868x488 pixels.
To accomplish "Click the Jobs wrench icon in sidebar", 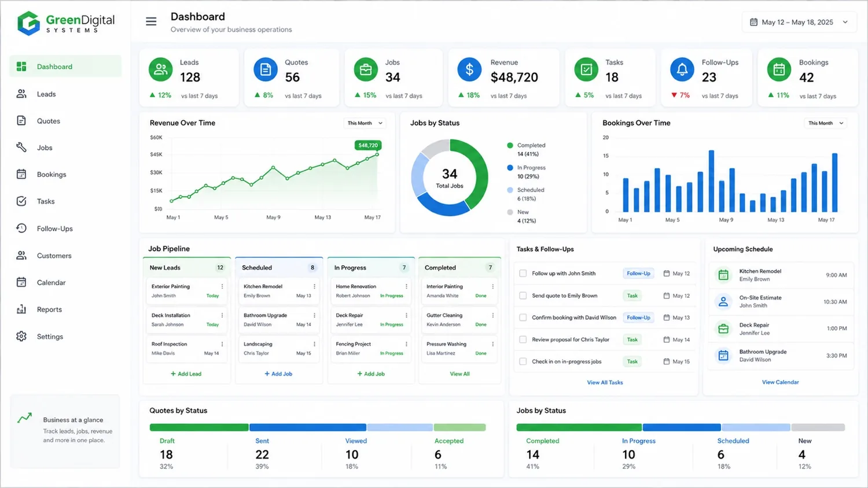I will pos(21,147).
